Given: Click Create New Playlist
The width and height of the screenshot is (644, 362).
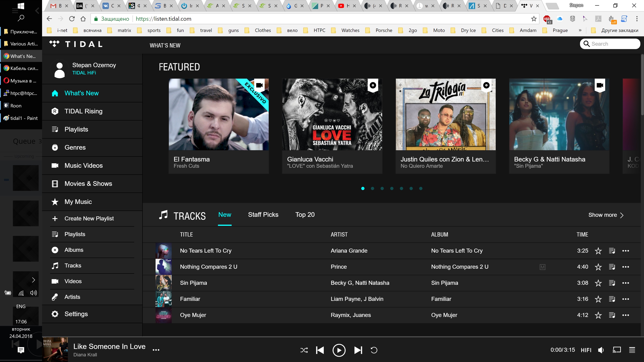Looking at the screenshot, I should pyautogui.click(x=92, y=219).
